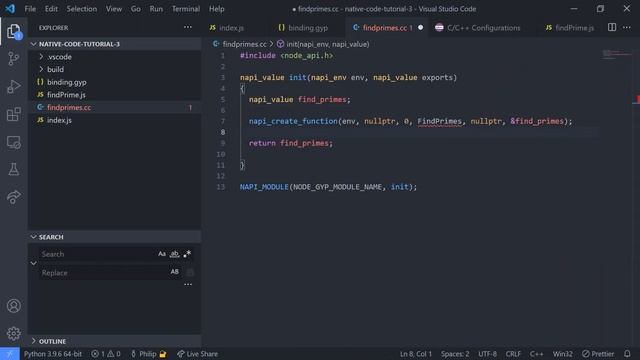
Task: Open the Go menu
Action: click(136, 9)
